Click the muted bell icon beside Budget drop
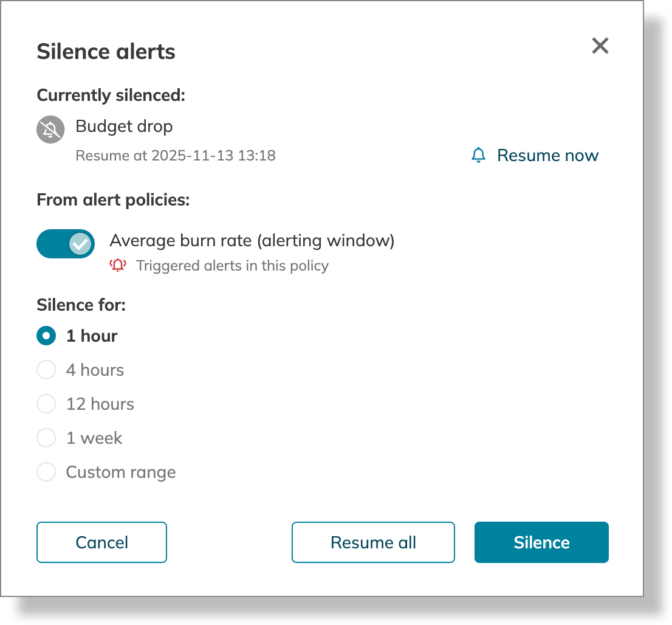672x625 pixels. 50,129
